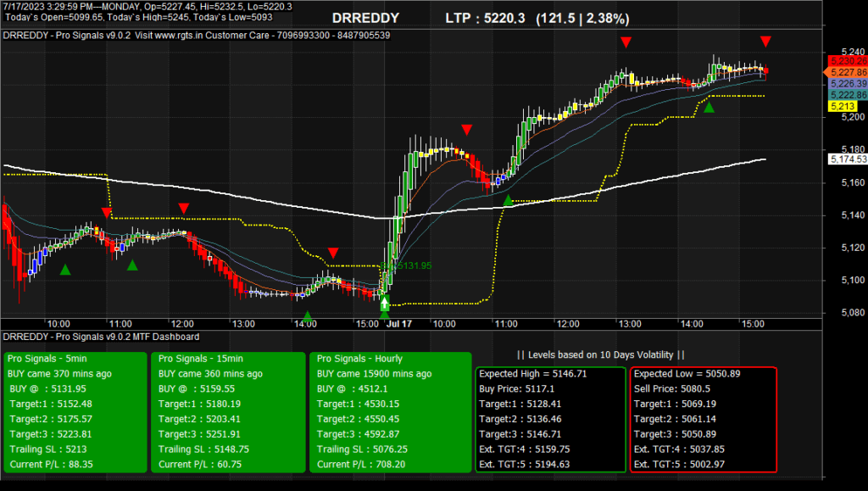Click the 5,140 price axis label
The height and width of the screenshot is (491, 868).
click(x=853, y=215)
